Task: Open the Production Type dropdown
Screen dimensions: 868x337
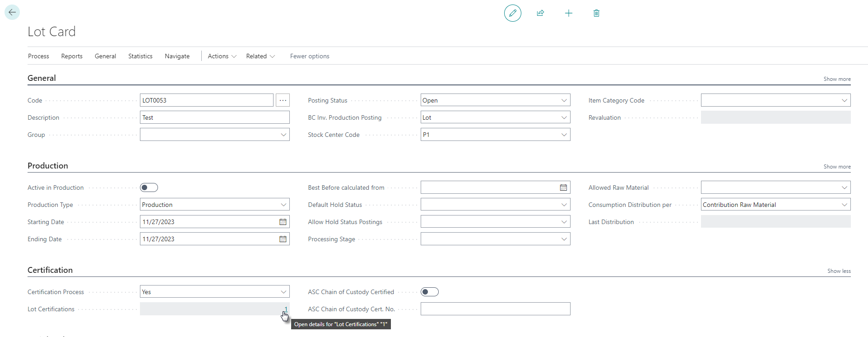Action: point(283,205)
